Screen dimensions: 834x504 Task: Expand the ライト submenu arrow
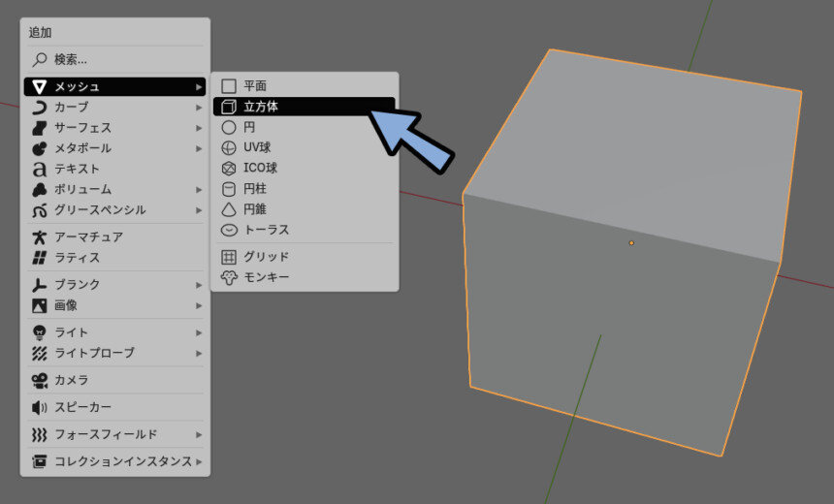coord(199,332)
